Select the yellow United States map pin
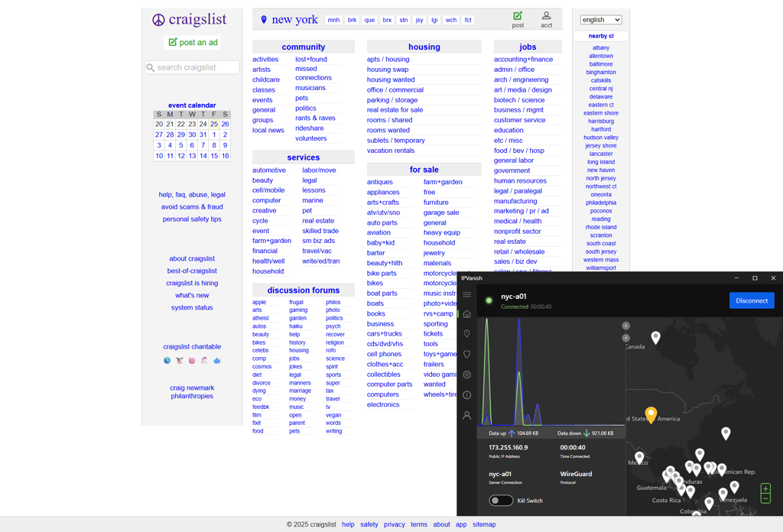Image resolution: width=783 pixels, height=532 pixels. coord(651,414)
